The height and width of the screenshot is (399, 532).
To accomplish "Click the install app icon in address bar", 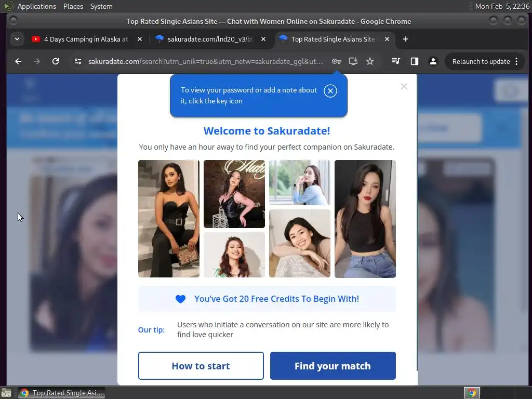I will pyautogui.click(x=353, y=61).
